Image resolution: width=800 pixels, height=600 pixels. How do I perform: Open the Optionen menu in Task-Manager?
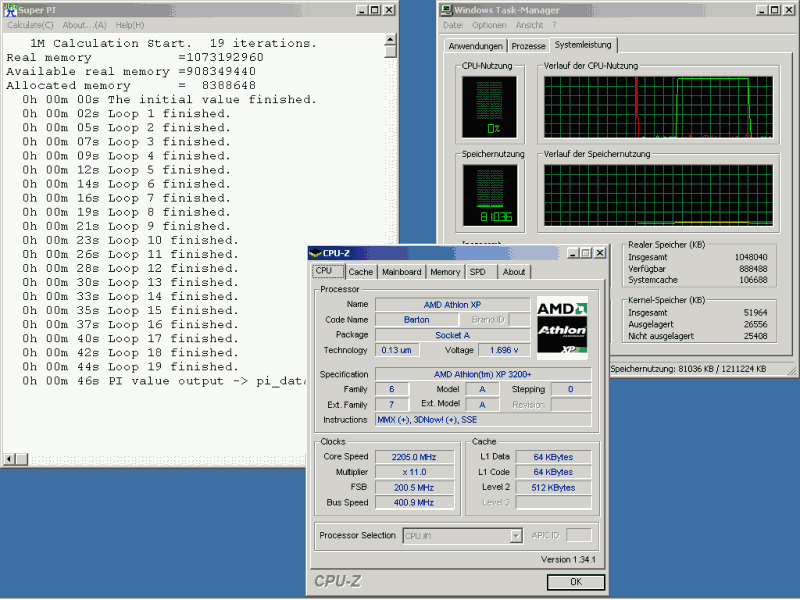(x=489, y=25)
